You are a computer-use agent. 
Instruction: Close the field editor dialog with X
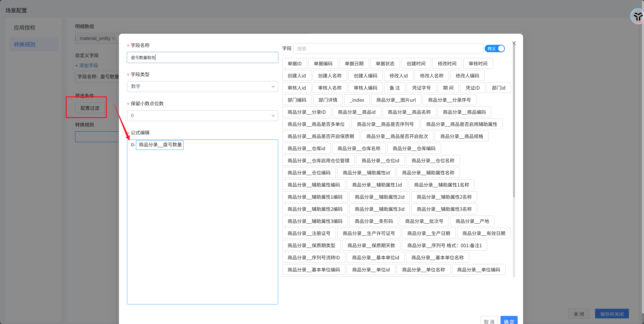pos(514,43)
